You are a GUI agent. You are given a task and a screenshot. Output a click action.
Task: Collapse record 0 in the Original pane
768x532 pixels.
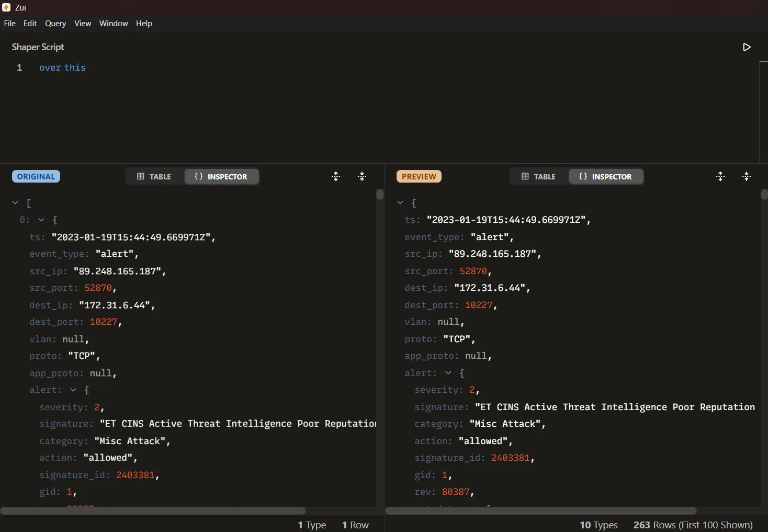41,220
